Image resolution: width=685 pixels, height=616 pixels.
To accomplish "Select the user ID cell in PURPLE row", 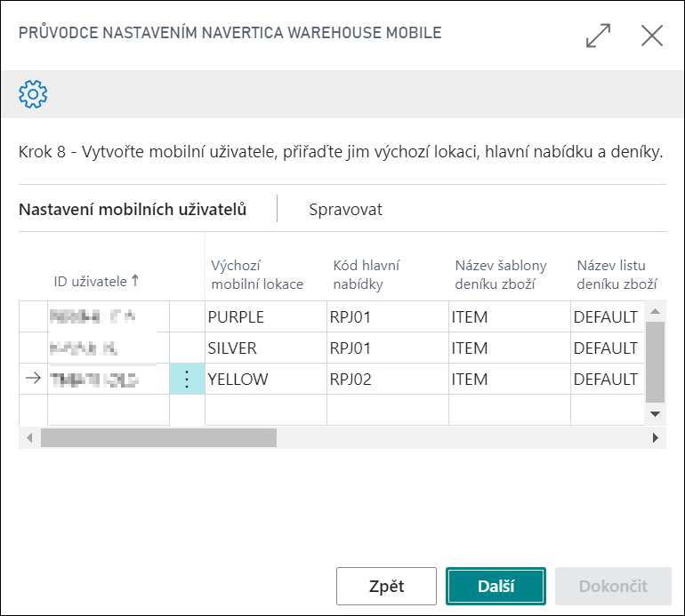I will point(109,316).
